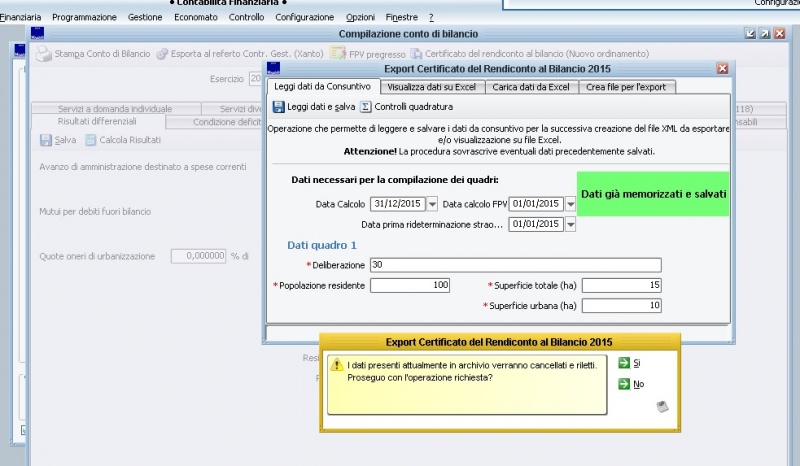
Task: Click the Data prima rideterminazione date field
Action: point(536,225)
